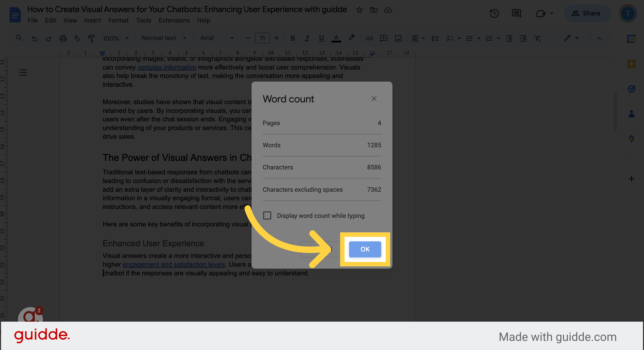Open the text color picker

pyautogui.click(x=336, y=38)
